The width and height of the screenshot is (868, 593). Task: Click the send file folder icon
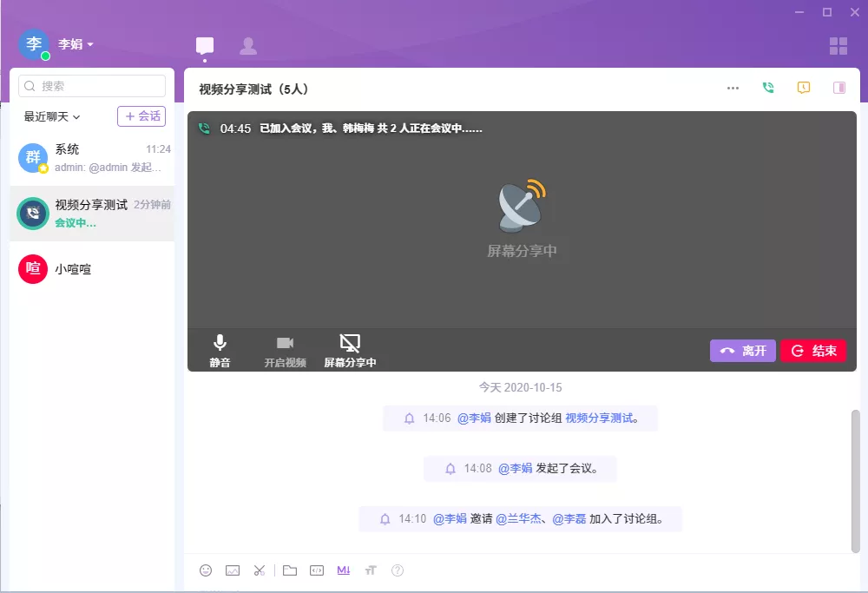tap(290, 570)
